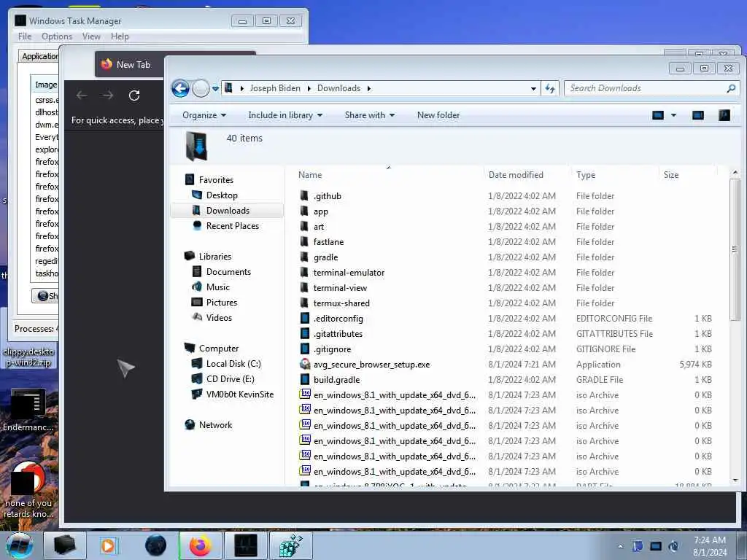This screenshot has width=747, height=560.
Task: Toggle the preview pane icon
Action: (x=698, y=115)
